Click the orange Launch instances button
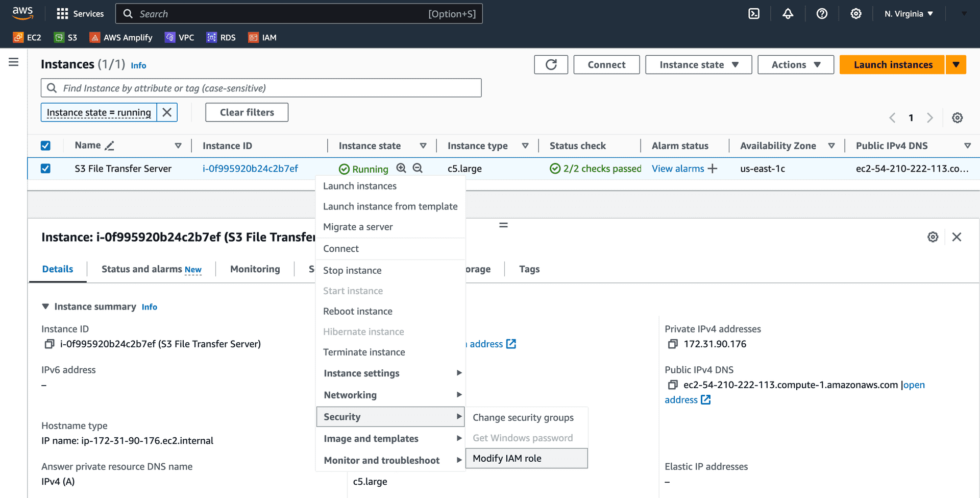980x498 pixels. (893, 65)
